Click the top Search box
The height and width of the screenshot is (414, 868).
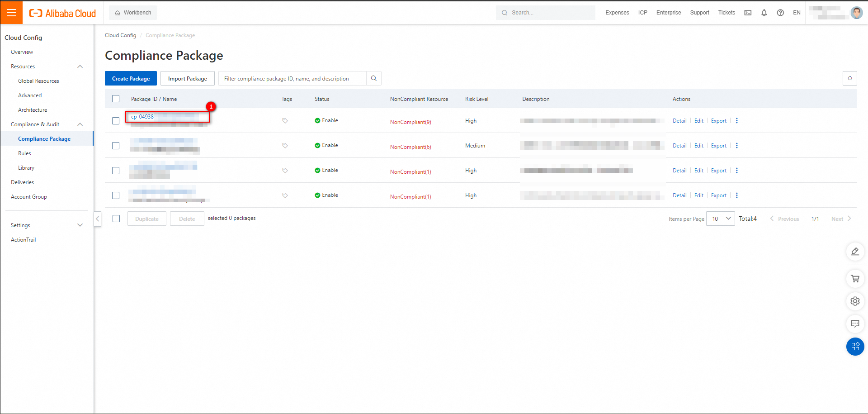[545, 13]
